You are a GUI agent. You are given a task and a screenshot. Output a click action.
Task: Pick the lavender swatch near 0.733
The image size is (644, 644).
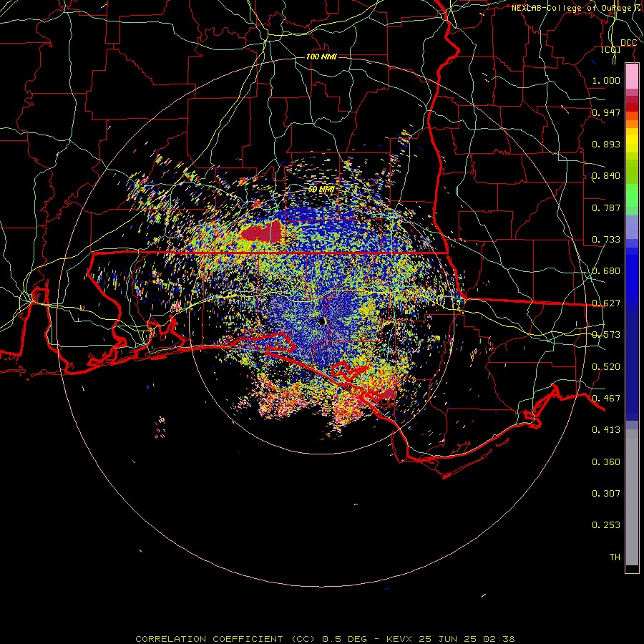pyautogui.click(x=632, y=227)
